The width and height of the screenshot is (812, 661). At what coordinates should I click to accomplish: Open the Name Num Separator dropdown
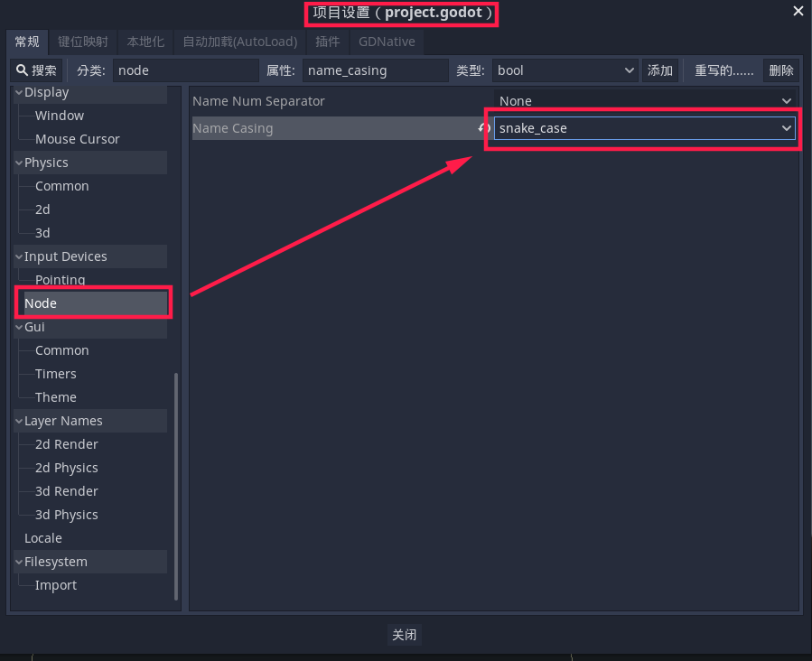tap(644, 100)
